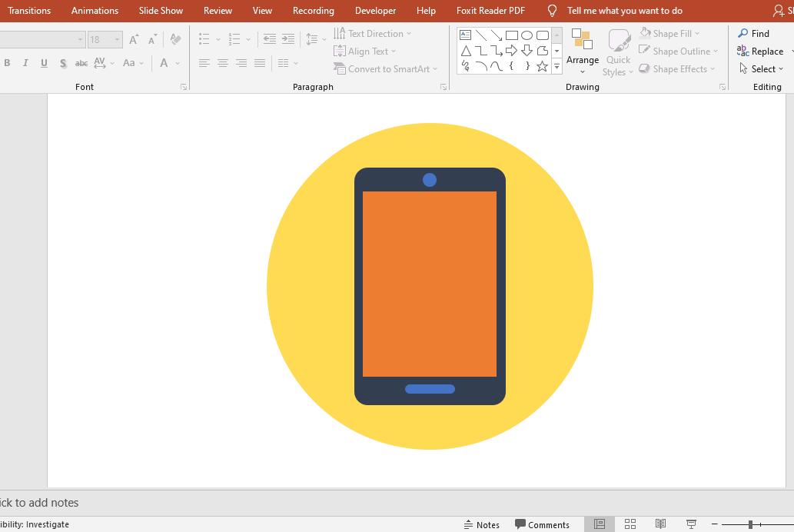Viewport: 794px width, 532px height.
Task: Select the Rectangle shape tool
Action: 512,34
